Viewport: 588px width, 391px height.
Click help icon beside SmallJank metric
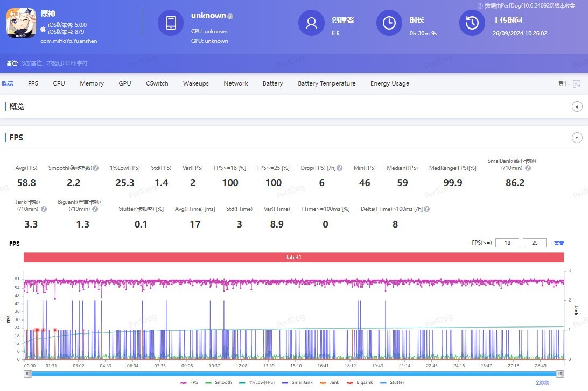click(528, 168)
